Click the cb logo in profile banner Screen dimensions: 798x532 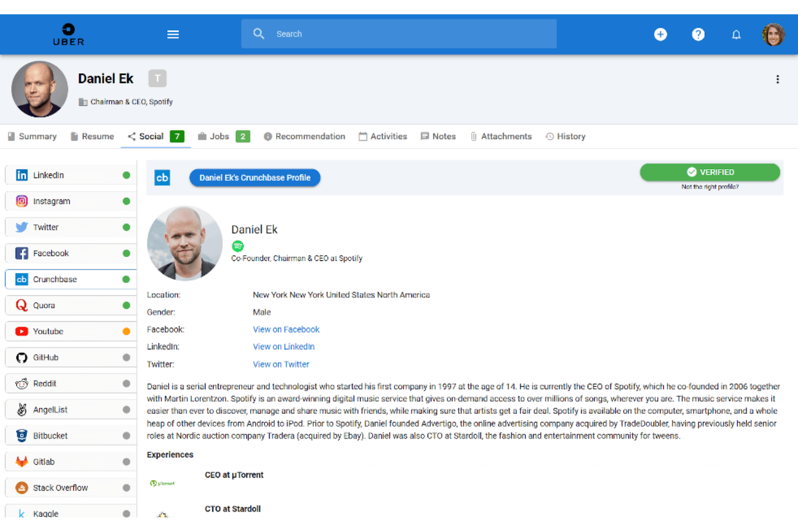(162, 177)
